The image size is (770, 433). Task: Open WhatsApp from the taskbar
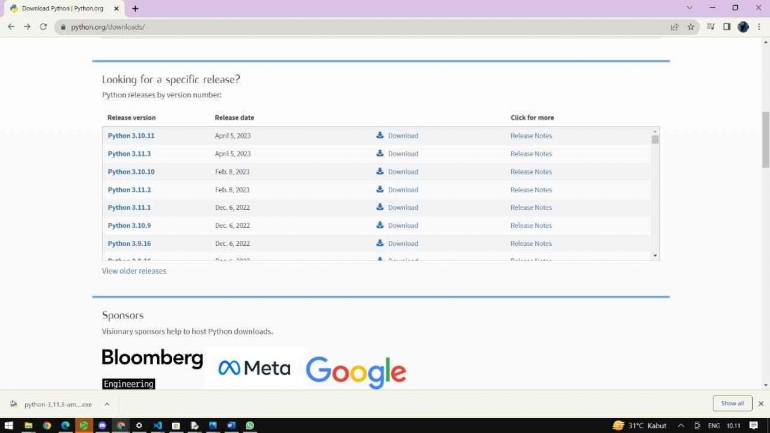click(x=250, y=425)
